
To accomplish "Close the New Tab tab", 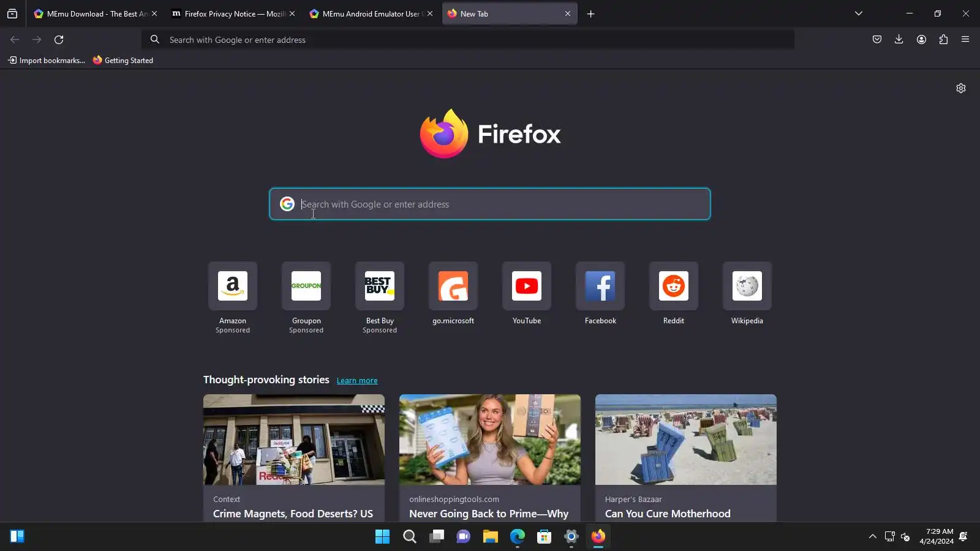I will click(568, 13).
